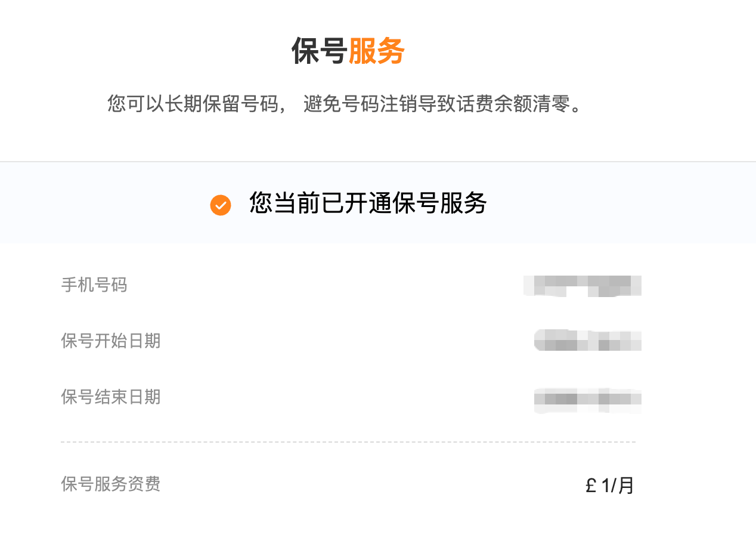This screenshot has height=550, width=756.
Task: Click the blurred phone number value
Action: point(583,286)
